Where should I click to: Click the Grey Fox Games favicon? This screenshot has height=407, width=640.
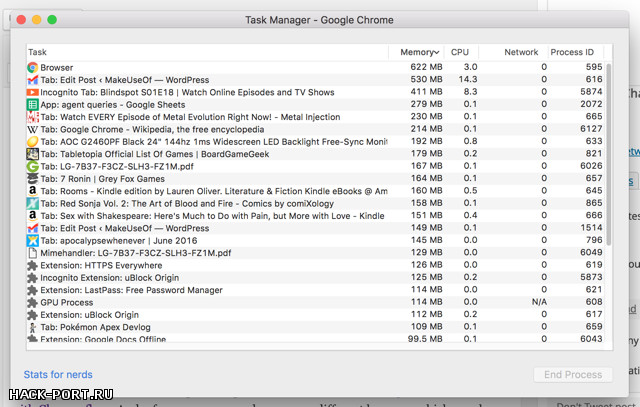(33, 178)
